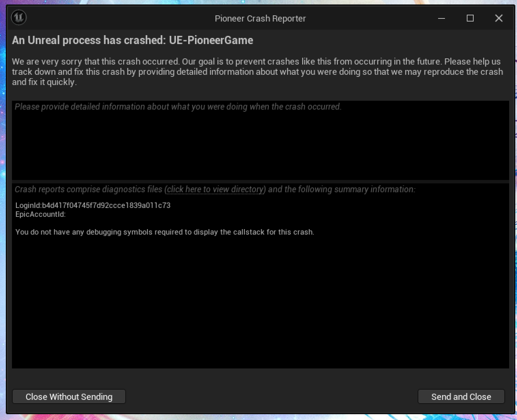The height and width of the screenshot is (420, 517).
Task: Click Send and Close button
Action: coord(461,396)
